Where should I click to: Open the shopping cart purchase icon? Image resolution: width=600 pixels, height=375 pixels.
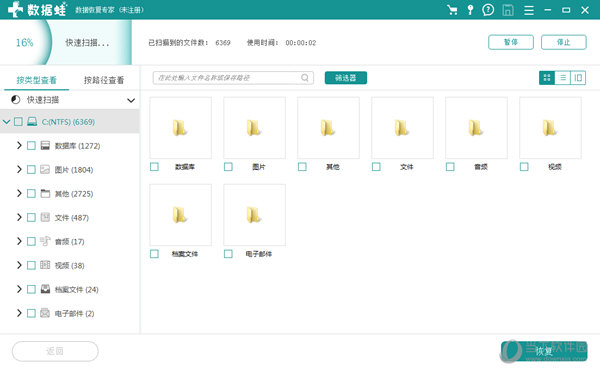coord(452,10)
